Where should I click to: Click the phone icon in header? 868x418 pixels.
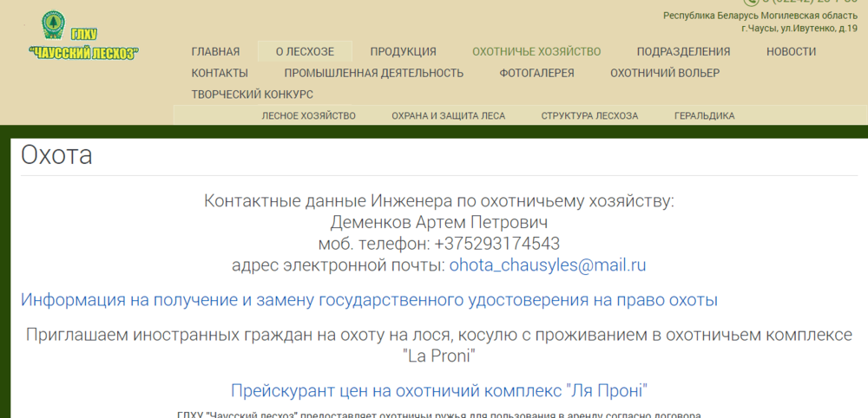coord(751,3)
